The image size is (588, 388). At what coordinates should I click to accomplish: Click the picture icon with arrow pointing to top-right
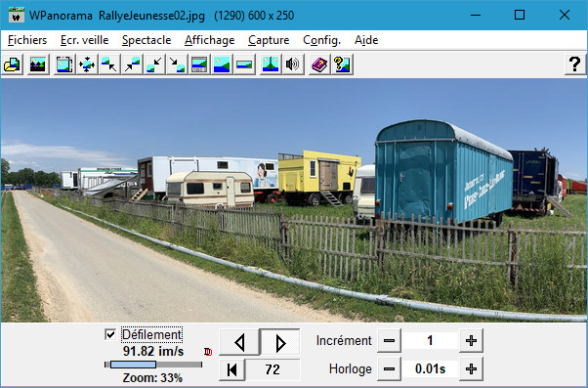click(132, 65)
